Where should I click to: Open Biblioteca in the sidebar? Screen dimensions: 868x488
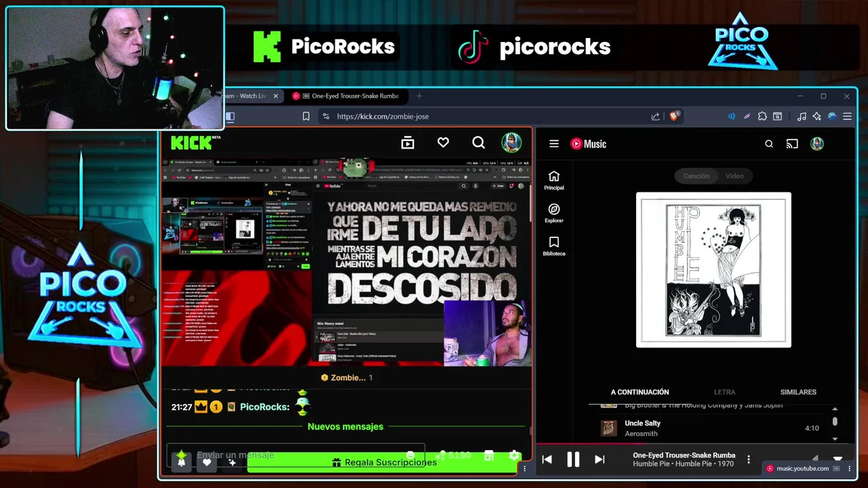point(554,247)
